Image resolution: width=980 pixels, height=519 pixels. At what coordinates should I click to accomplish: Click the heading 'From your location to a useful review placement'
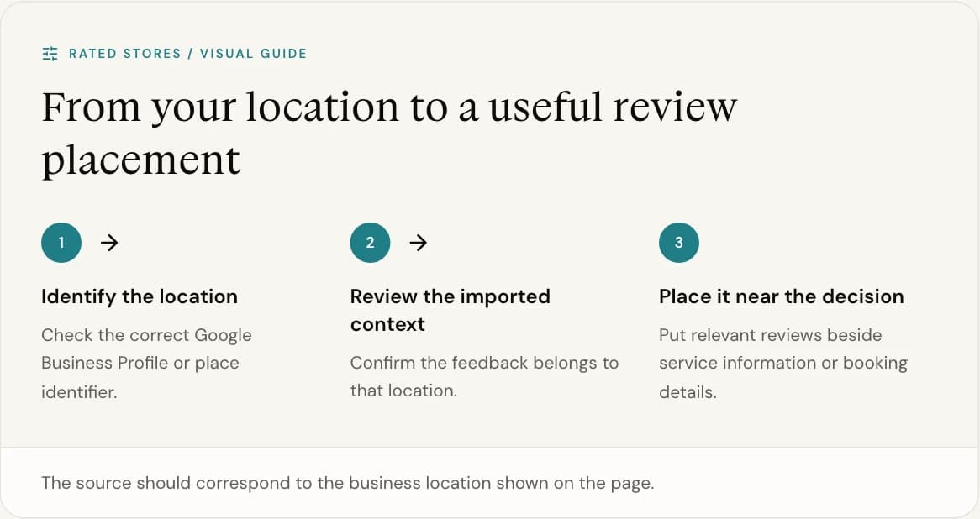(x=389, y=133)
